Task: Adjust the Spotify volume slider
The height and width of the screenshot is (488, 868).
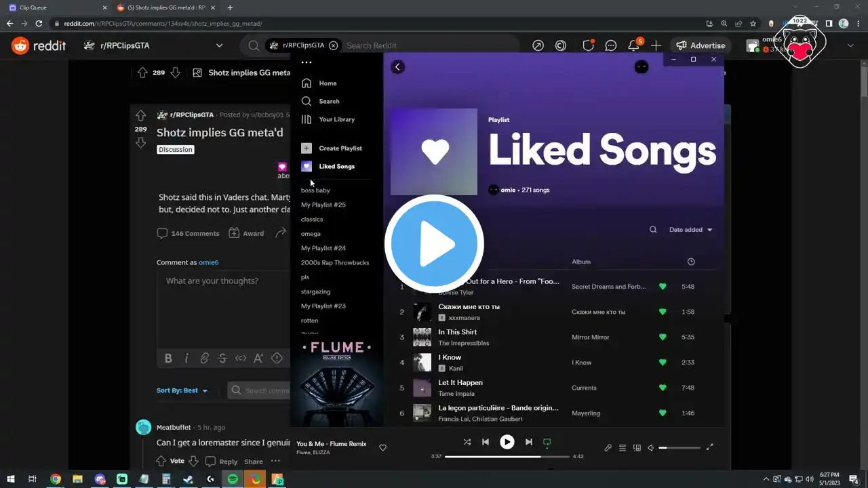Action: point(679,447)
